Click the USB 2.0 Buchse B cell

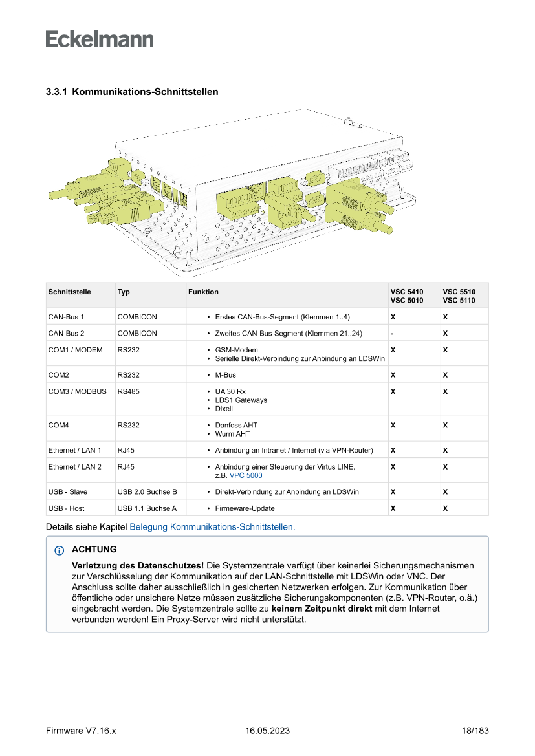click(x=147, y=492)
